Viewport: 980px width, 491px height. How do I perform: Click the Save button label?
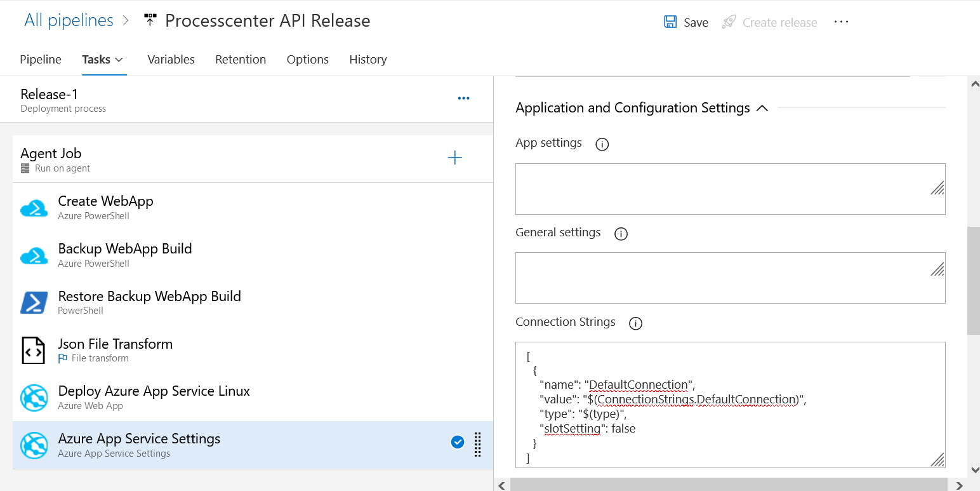tap(696, 23)
